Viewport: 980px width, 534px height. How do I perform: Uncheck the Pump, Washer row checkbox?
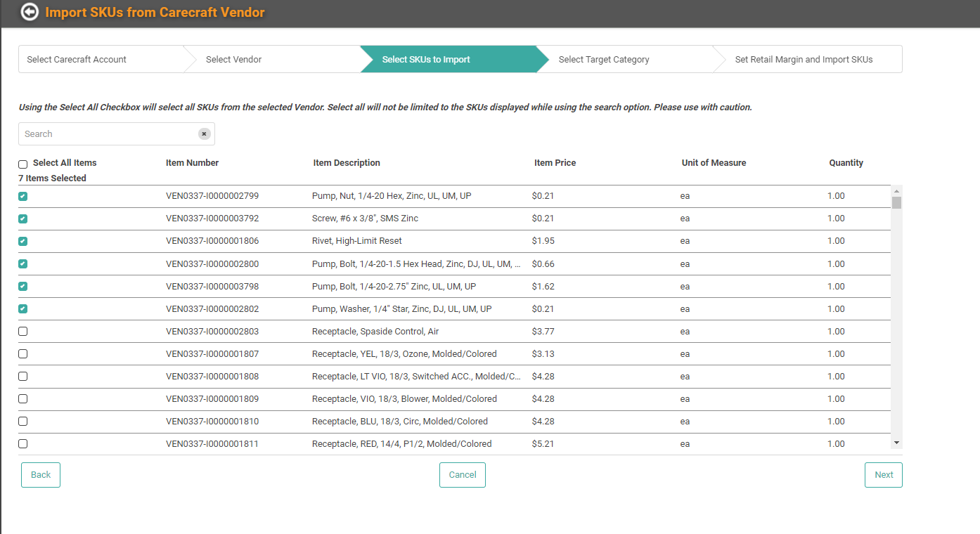point(23,309)
